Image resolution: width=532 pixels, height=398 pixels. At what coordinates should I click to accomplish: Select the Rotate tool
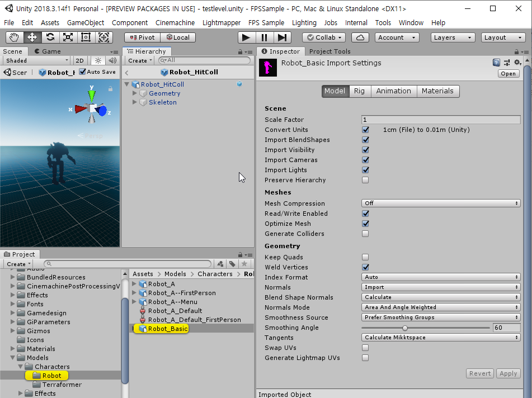50,37
